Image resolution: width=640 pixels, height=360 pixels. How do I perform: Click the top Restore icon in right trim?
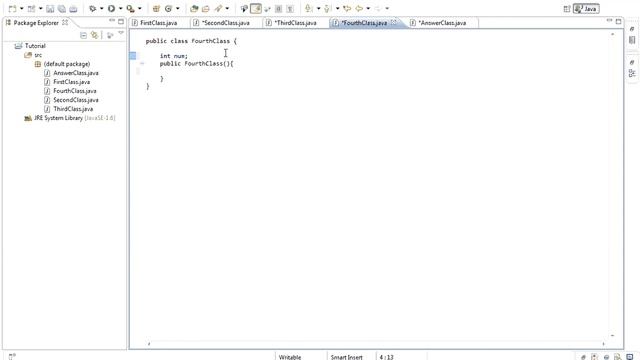coord(632,29)
